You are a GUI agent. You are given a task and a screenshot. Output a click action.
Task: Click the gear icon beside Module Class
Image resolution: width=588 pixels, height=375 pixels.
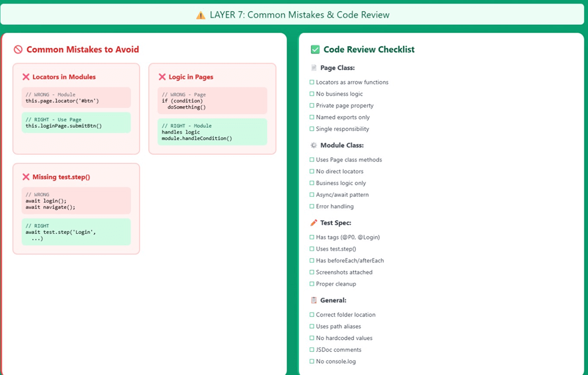(x=314, y=145)
